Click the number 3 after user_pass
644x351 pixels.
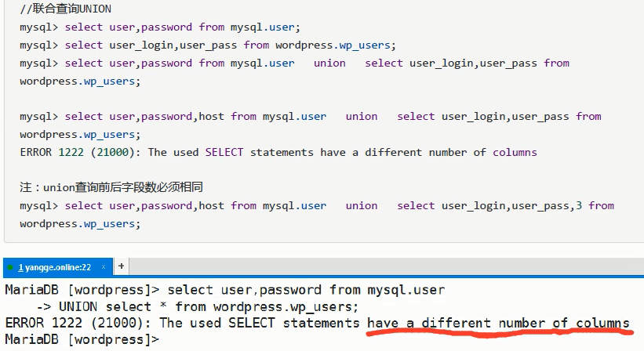pos(579,205)
